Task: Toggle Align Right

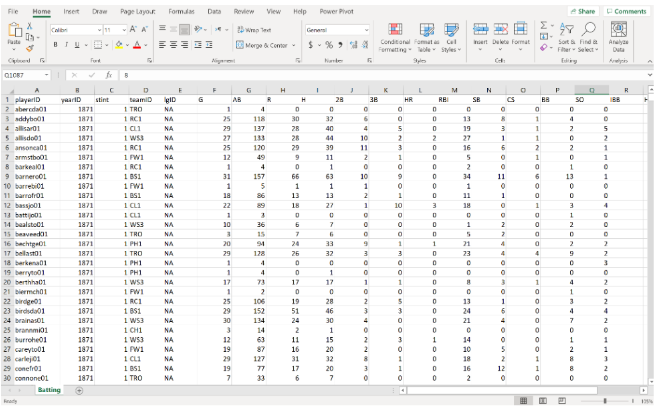Action: [184, 45]
